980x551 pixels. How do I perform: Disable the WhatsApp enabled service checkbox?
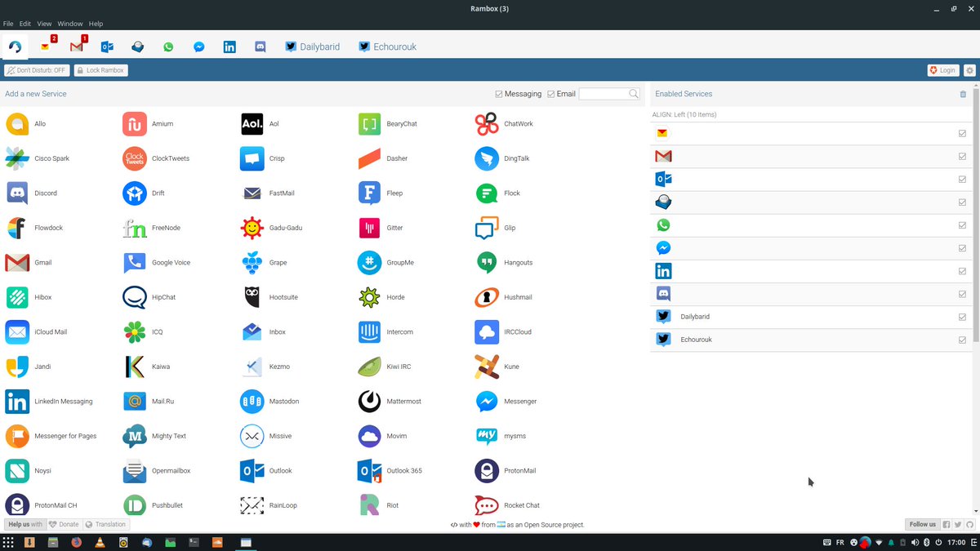click(x=963, y=225)
